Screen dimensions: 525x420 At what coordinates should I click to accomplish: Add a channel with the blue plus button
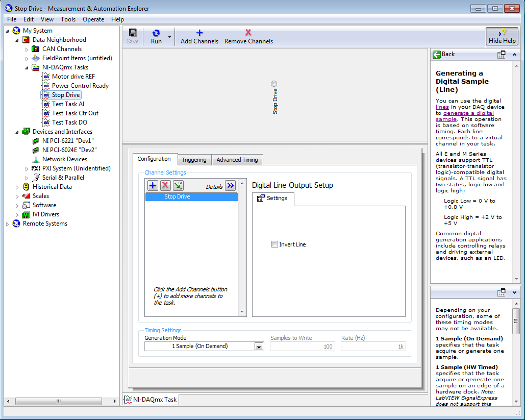point(153,185)
